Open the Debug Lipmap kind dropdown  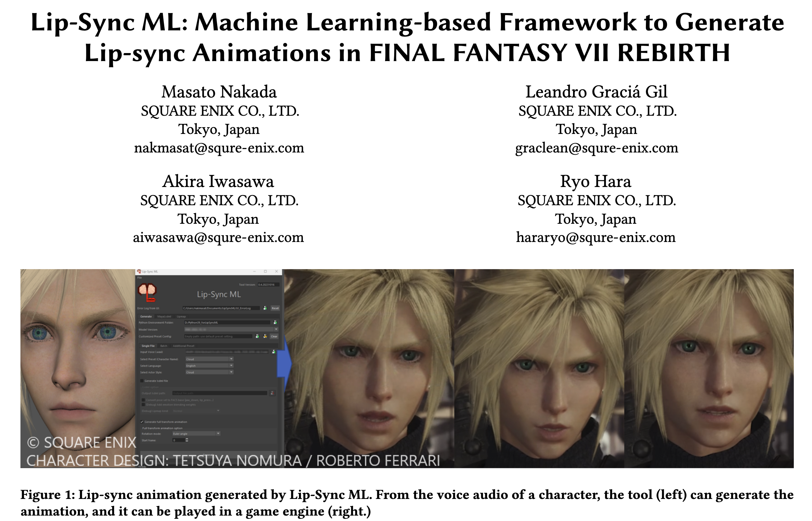tap(196, 411)
